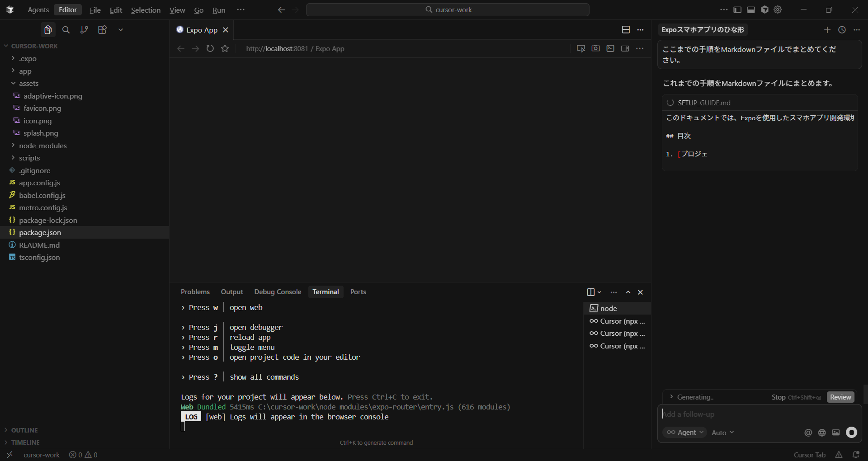Open chat history clock icon
868x461 pixels.
[842, 30]
